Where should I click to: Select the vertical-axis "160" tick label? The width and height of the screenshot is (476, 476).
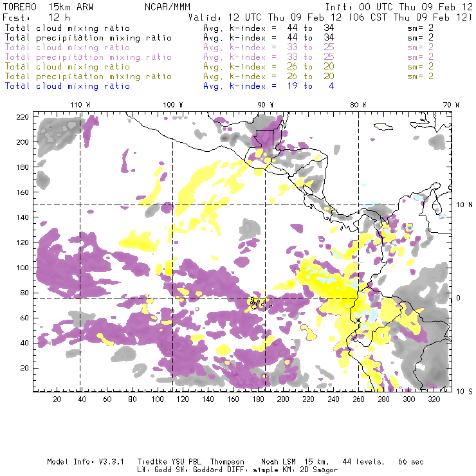click(x=23, y=192)
